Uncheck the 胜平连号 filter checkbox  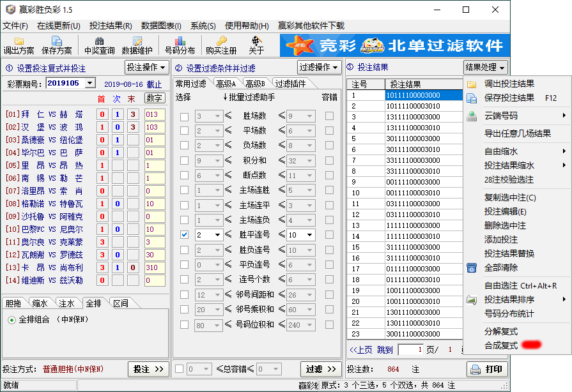[184, 235]
